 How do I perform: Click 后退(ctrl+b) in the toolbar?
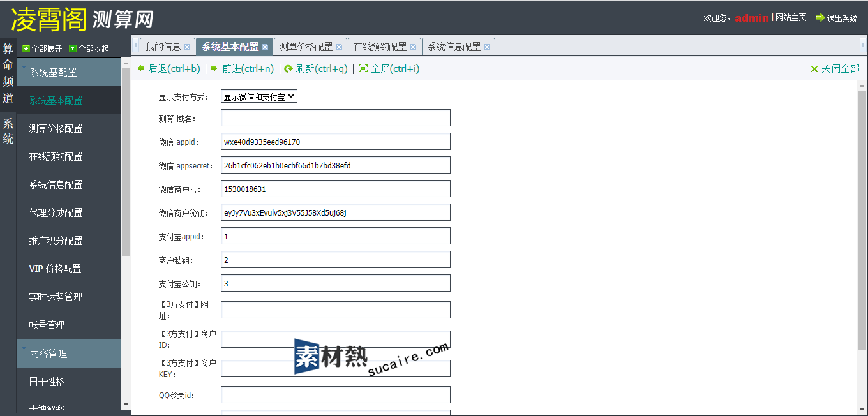pyautogui.click(x=174, y=68)
